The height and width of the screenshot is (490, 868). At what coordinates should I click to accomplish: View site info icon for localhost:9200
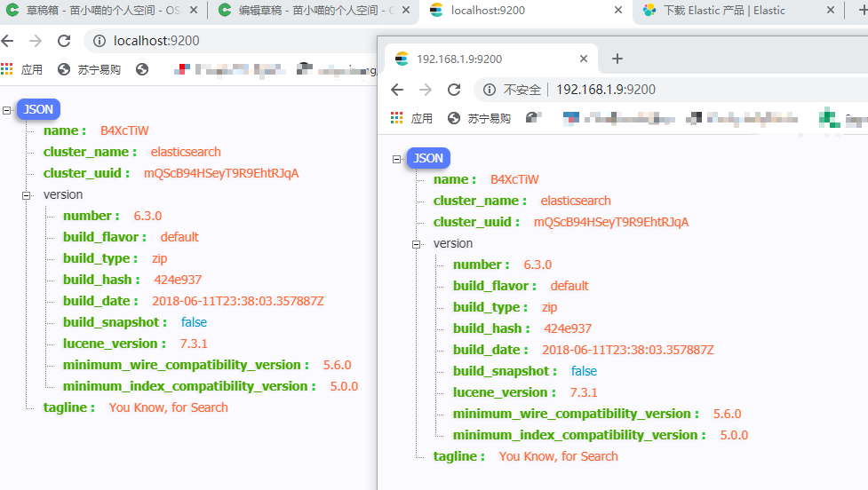pos(100,41)
